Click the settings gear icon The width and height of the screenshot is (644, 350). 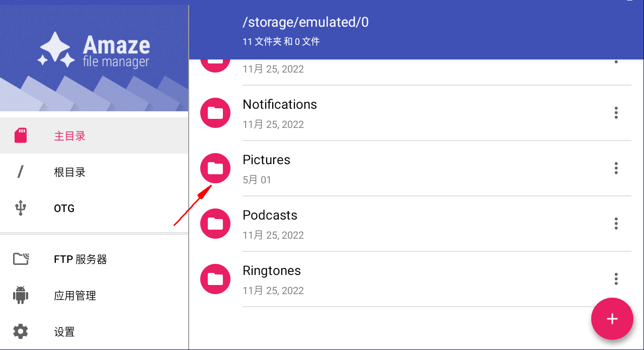point(21,331)
